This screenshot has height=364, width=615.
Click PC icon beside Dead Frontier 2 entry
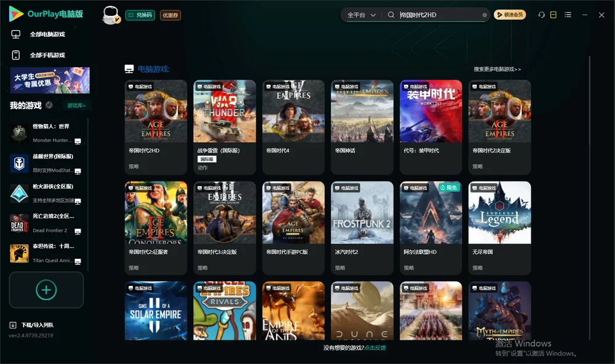(x=77, y=231)
